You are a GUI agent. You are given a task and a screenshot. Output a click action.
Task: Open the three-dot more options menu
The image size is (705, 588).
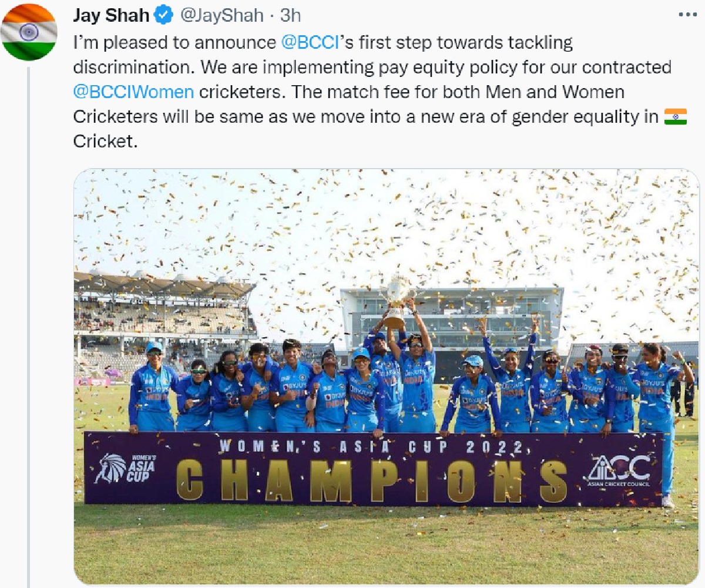pos(687,15)
